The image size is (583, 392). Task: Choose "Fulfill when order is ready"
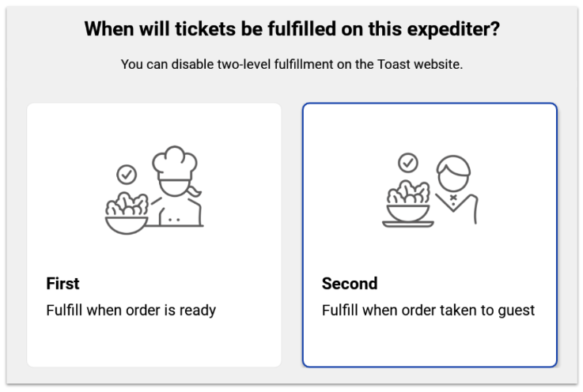131,310
